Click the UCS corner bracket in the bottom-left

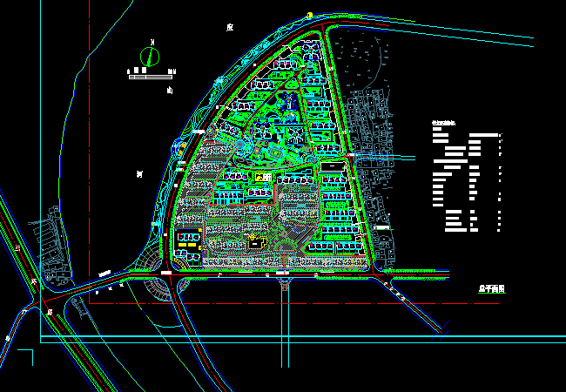pyautogui.click(x=24, y=356)
